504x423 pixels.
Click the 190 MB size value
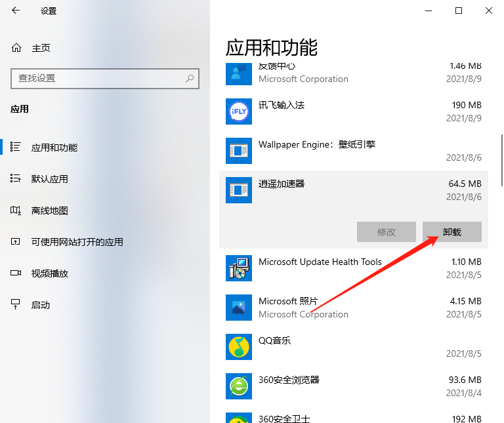pyautogui.click(x=467, y=105)
